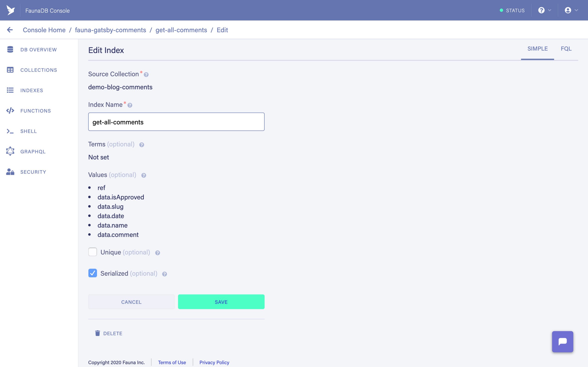Click the help icon next to Index Name
The height and width of the screenshot is (367, 588).
tap(130, 105)
